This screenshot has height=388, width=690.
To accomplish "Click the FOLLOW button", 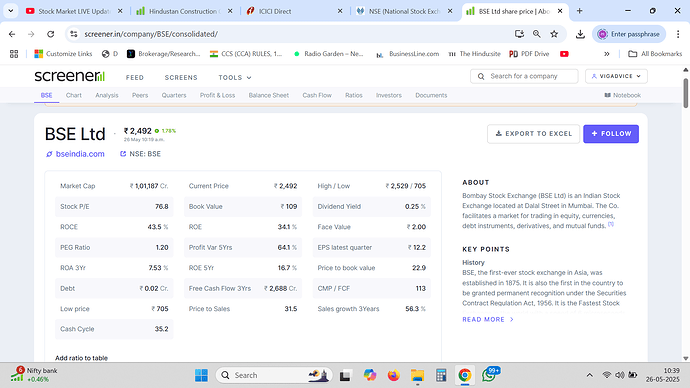I will [x=611, y=134].
